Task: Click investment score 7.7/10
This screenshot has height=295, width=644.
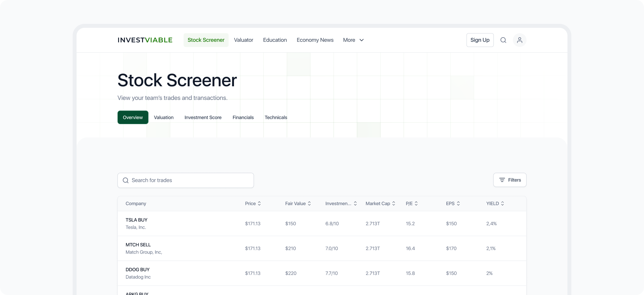Action: tap(331, 273)
